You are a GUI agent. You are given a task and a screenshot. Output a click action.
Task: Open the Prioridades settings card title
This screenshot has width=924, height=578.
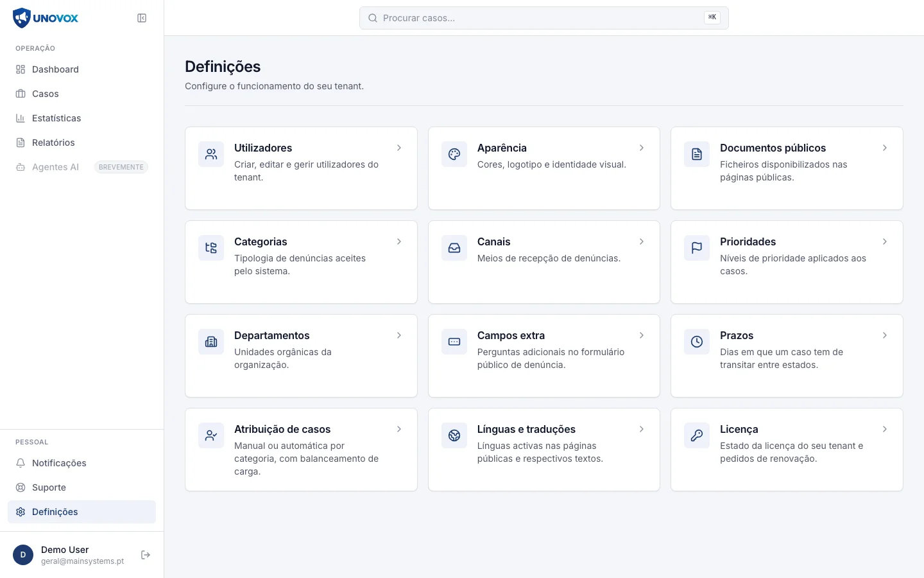click(x=748, y=241)
